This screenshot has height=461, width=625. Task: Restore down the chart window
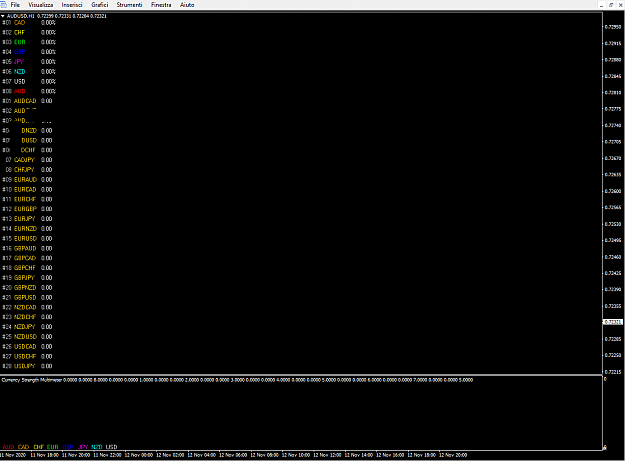point(611,5)
